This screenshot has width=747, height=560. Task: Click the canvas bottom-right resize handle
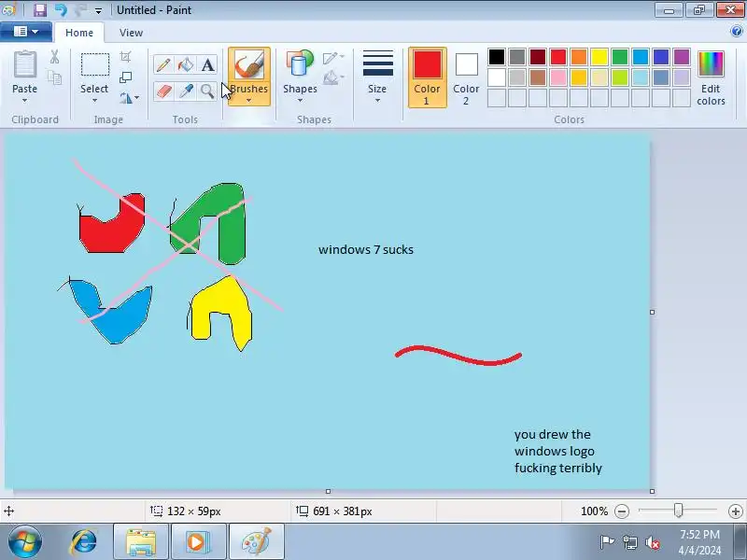[652, 492]
